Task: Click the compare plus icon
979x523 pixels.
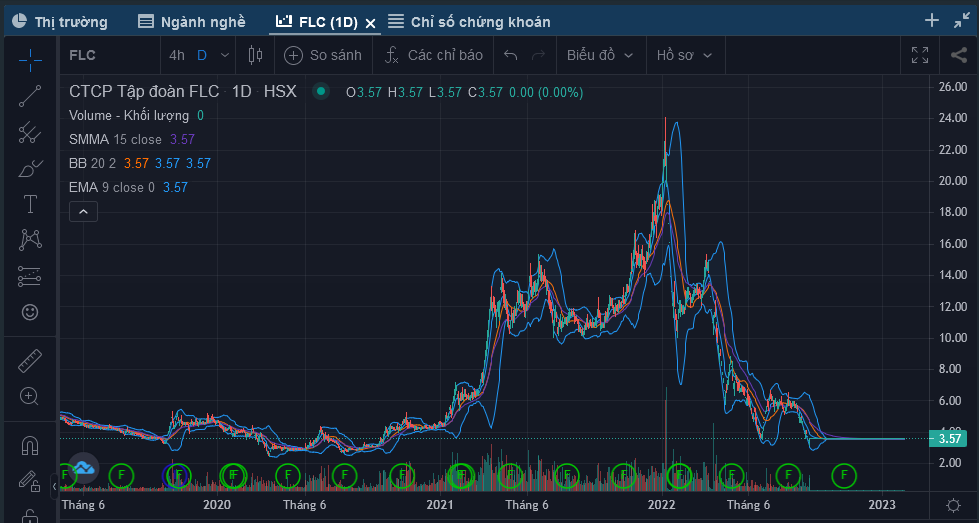Action: click(293, 56)
